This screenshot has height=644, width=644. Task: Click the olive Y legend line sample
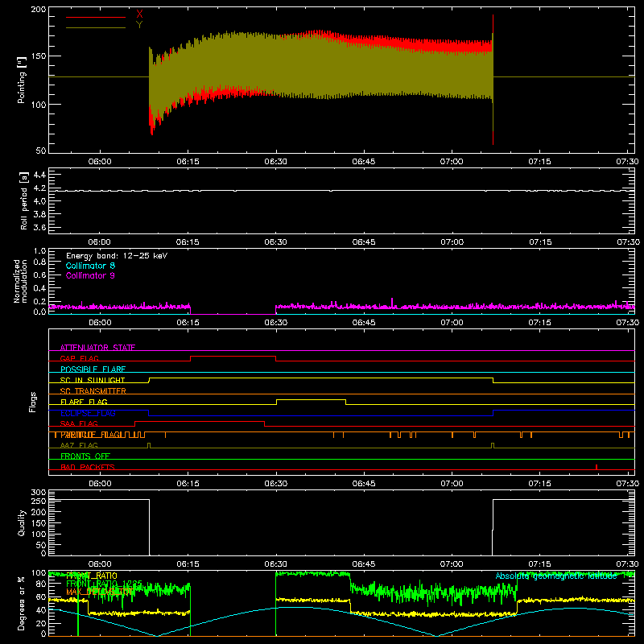96,27
